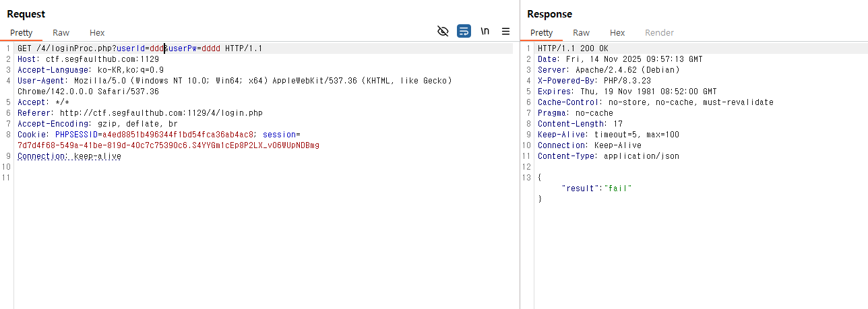
Task: Open the Response Hex tab
Action: coord(617,32)
